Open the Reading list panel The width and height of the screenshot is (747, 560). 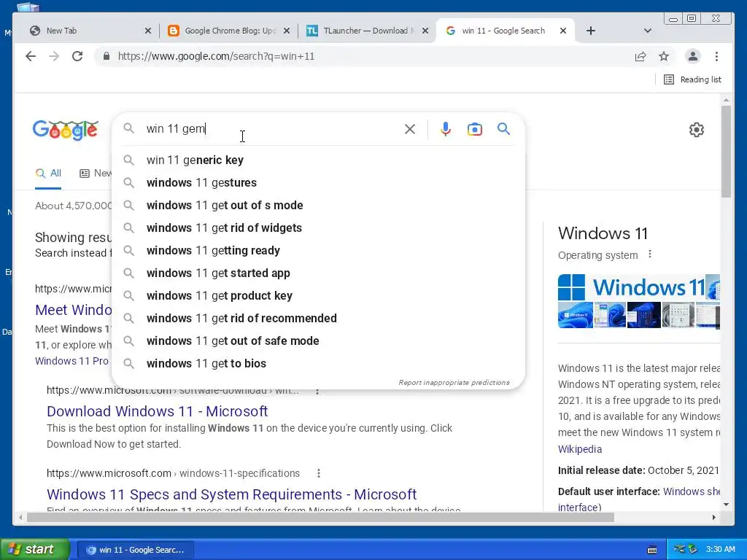click(693, 79)
